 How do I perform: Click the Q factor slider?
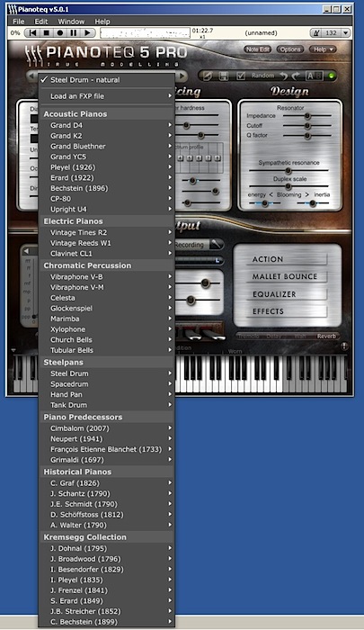pyautogui.click(x=307, y=136)
